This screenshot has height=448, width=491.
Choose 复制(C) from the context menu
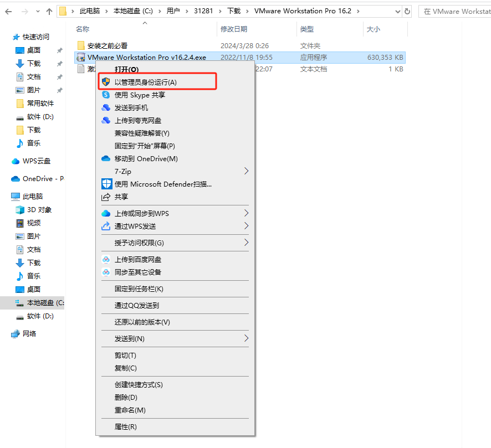pos(126,368)
